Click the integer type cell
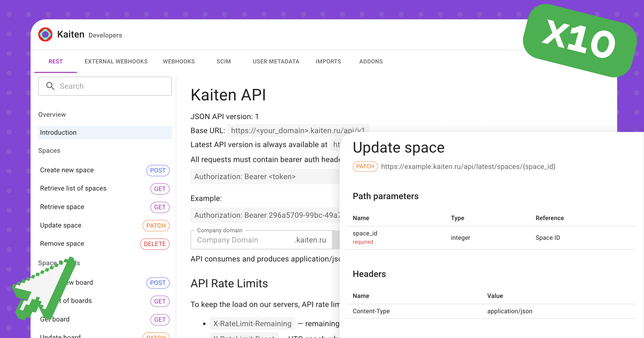644x338 pixels. pos(460,238)
